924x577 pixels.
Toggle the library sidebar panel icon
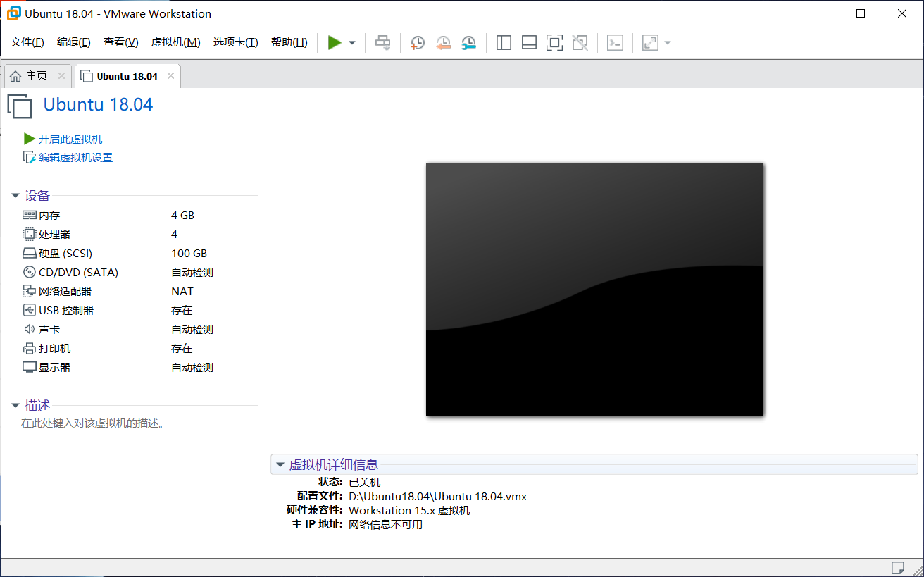pyautogui.click(x=504, y=43)
